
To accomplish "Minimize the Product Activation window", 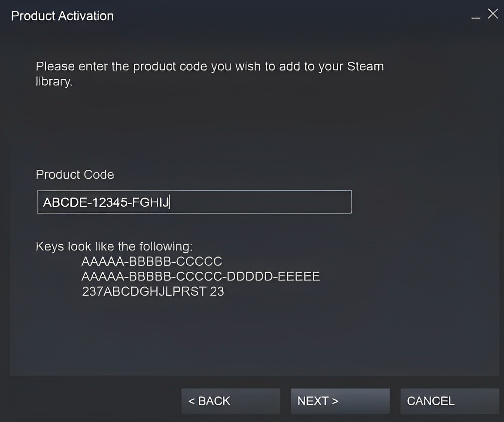I will (x=476, y=16).
